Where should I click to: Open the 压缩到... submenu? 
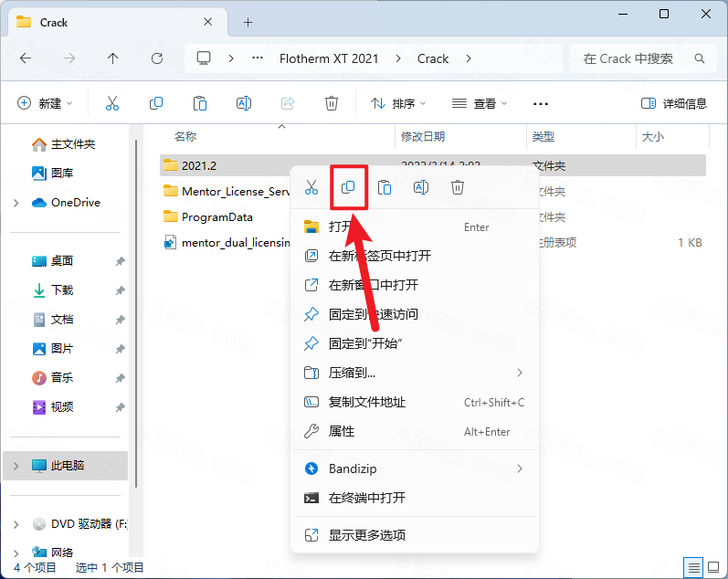[414, 373]
